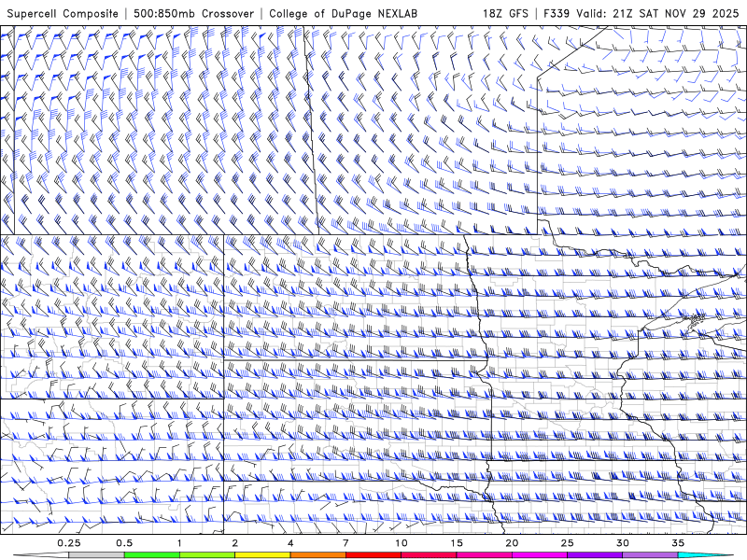
Task: Click the '25' legend value
Action: click(567, 543)
